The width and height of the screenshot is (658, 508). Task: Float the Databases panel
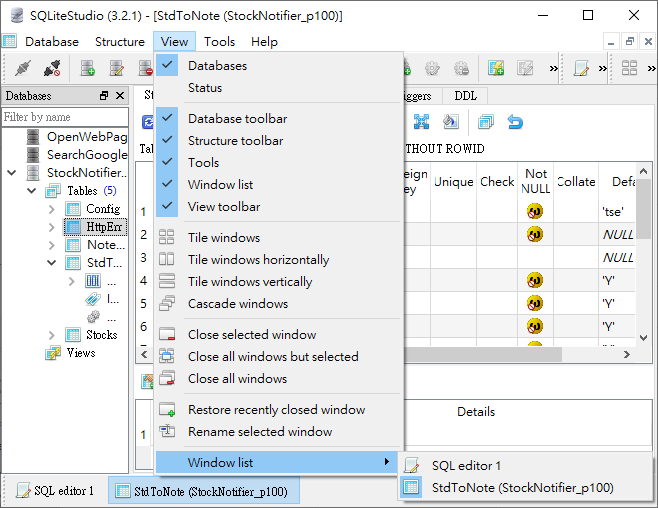[x=104, y=96]
